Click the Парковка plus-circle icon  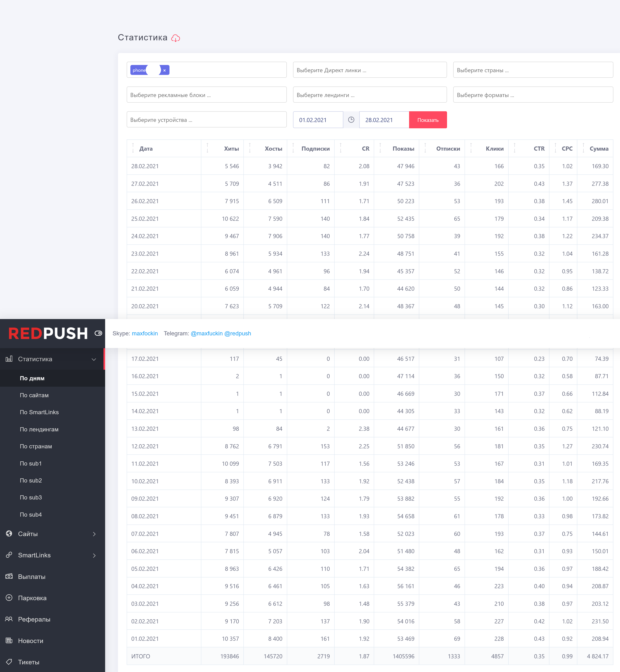pos(9,598)
